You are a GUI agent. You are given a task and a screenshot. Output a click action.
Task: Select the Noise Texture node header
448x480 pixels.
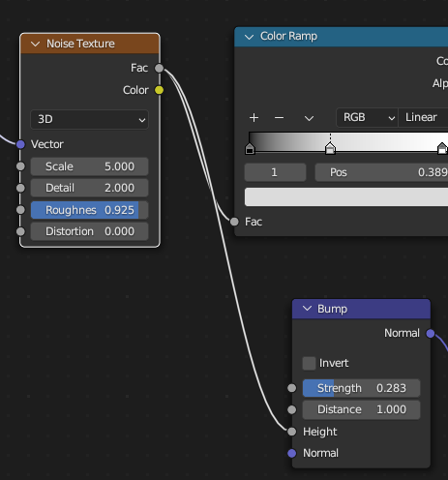[90, 44]
